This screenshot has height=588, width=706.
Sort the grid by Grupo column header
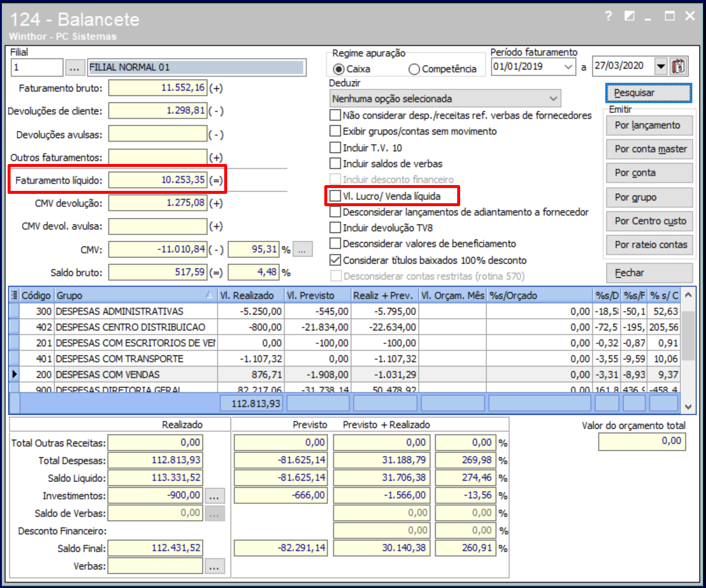click(x=135, y=296)
